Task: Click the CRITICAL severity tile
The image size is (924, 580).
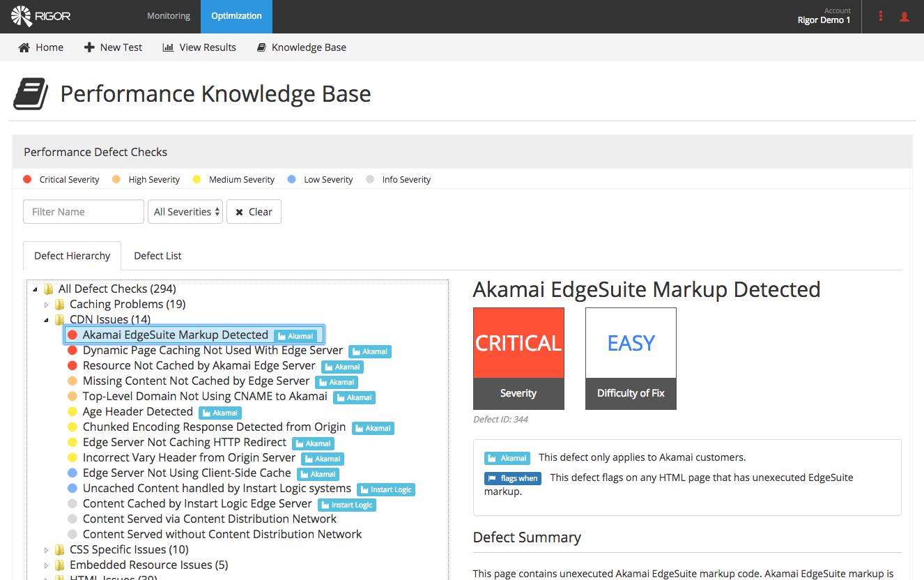Action: pyautogui.click(x=518, y=358)
